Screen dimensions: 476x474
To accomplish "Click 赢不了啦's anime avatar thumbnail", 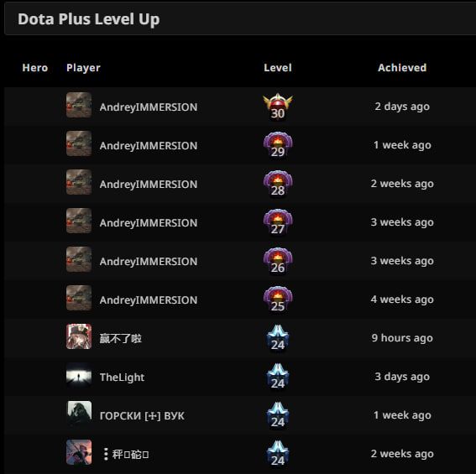I will pyautogui.click(x=79, y=336).
